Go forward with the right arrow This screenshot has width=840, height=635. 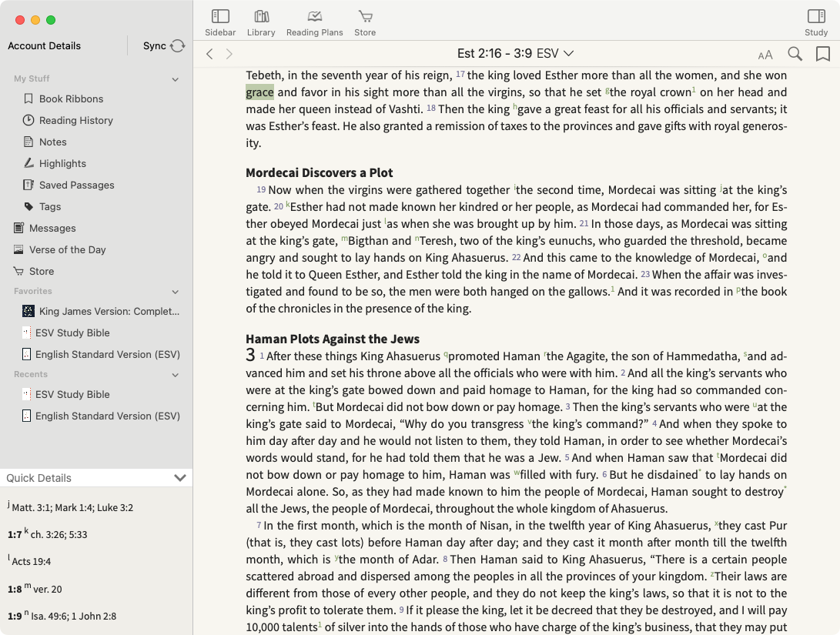[x=229, y=54]
